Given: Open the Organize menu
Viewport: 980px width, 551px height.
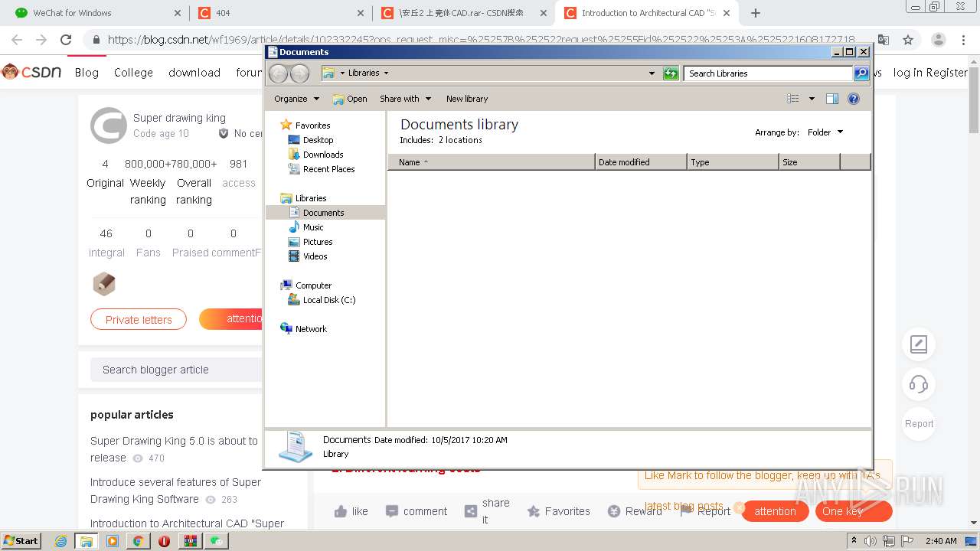Looking at the screenshot, I should tap(296, 99).
